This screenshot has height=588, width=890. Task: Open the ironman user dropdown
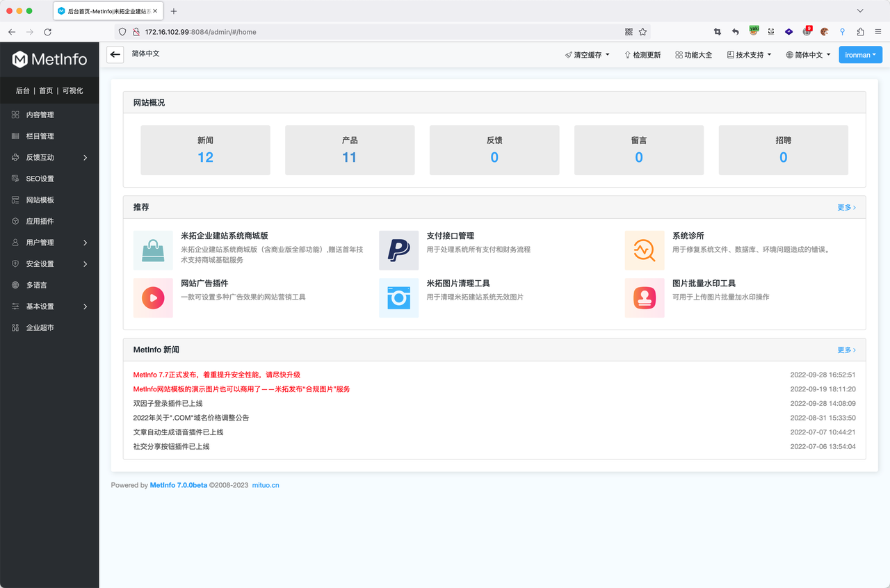coord(861,55)
